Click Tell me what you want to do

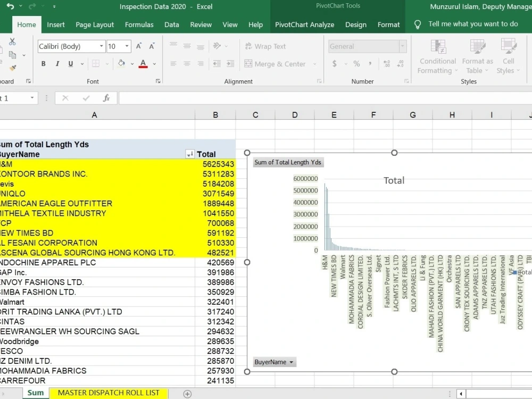473,24
